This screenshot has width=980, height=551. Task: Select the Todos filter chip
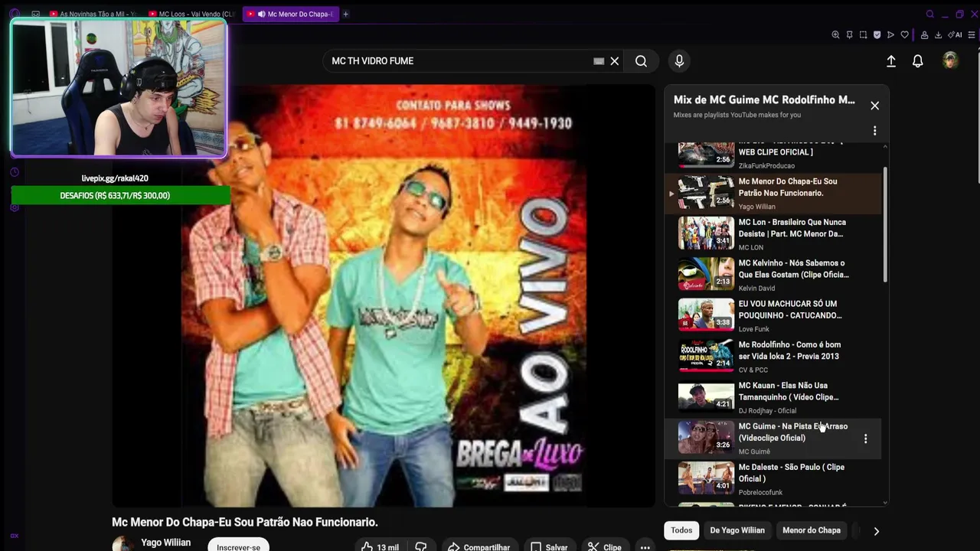681,530
